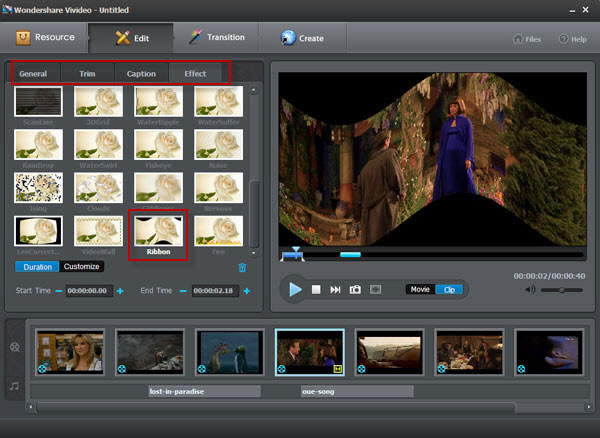Play the preview video
This screenshot has height=438, width=600.
tap(295, 290)
